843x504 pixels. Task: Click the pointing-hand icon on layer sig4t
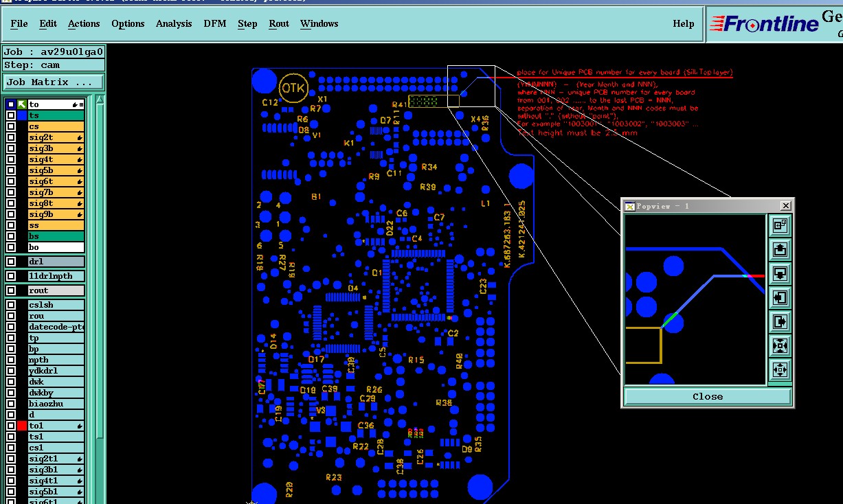(x=80, y=159)
